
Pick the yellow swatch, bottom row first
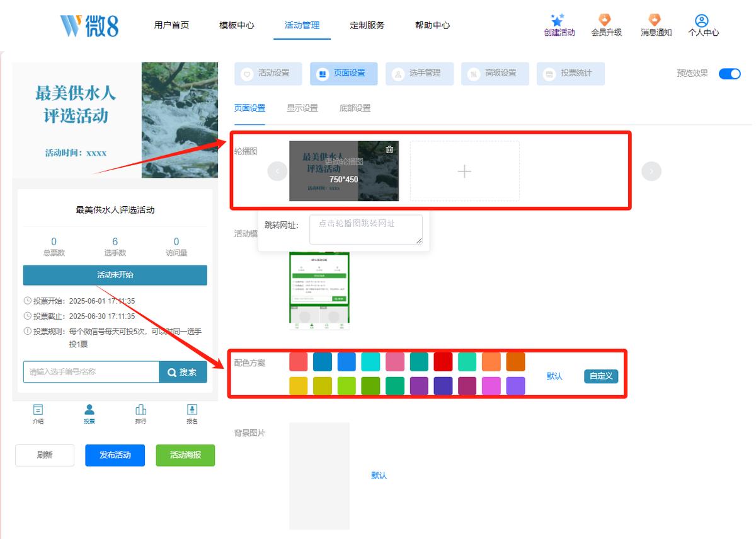click(299, 386)
